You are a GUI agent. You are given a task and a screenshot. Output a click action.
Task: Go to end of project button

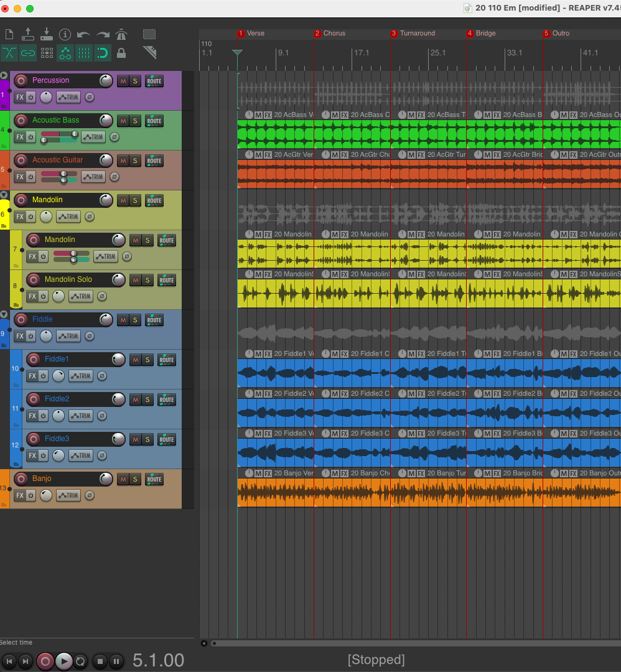pos(26,661)
